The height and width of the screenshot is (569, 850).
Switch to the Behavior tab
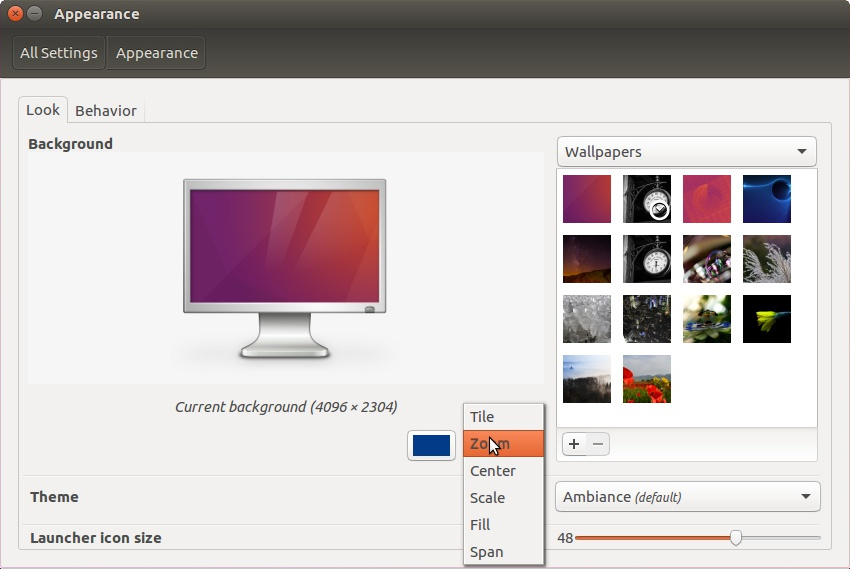pyautogui.click(x=106, y=110)
